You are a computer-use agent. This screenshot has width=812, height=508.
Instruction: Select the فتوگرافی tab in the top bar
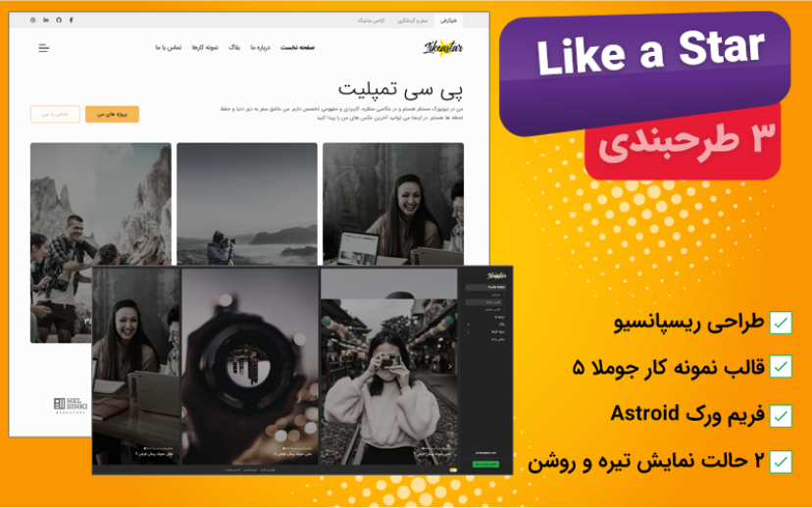[x=446, y=20]
